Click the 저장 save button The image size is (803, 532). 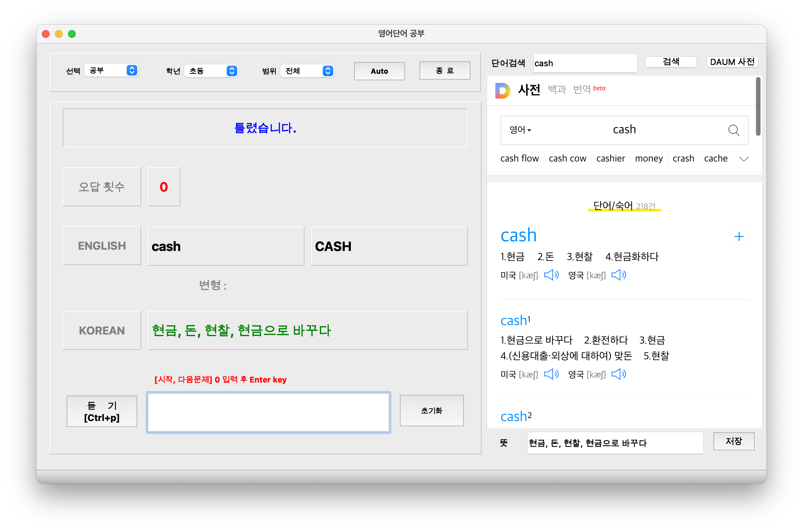click(x=733, y=441)
